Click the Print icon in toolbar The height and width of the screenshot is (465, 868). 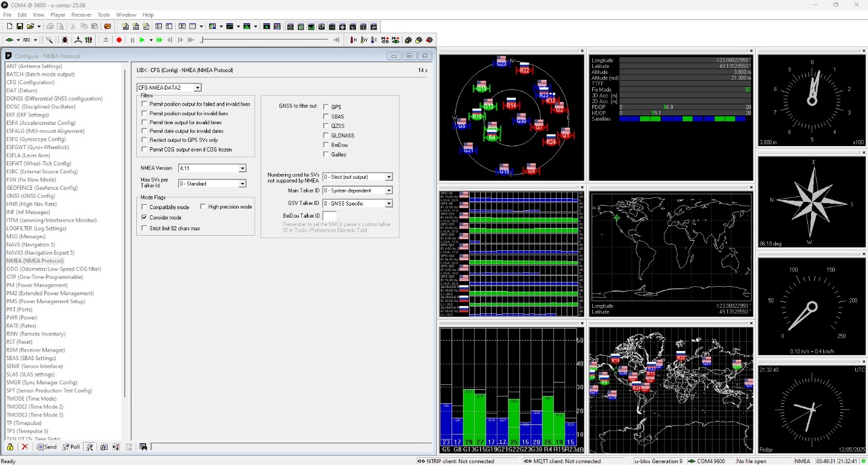(x=50, y=26)
